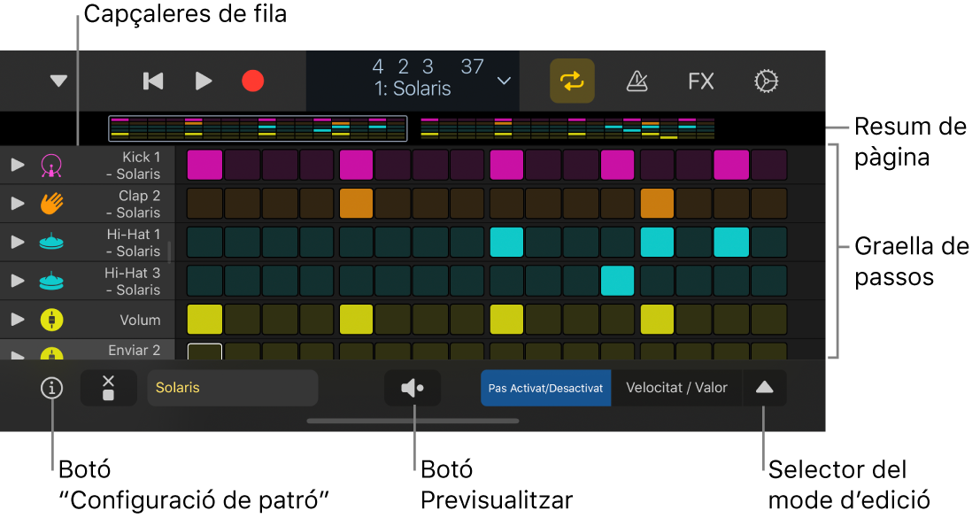Click the Hi-Hat 1 cymbal icon

coord(52,243)
